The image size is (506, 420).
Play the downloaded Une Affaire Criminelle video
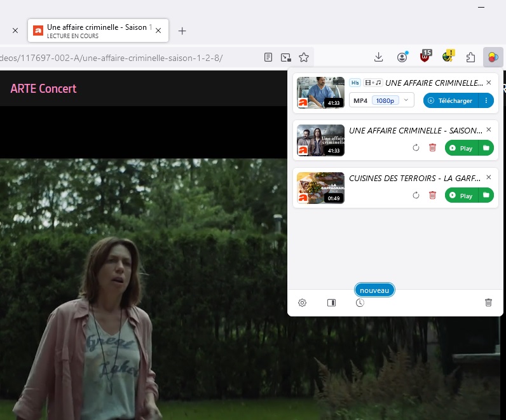(461, 148)
